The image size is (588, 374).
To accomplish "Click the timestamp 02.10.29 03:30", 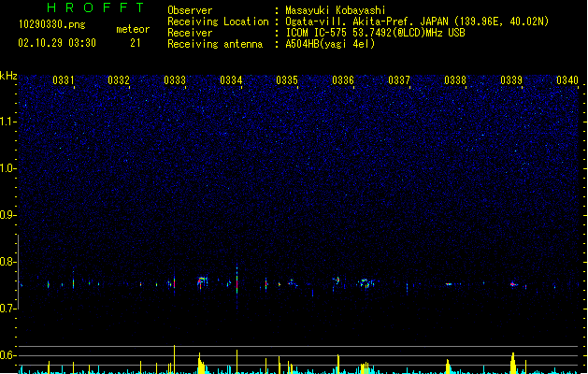I will (57, 43).
